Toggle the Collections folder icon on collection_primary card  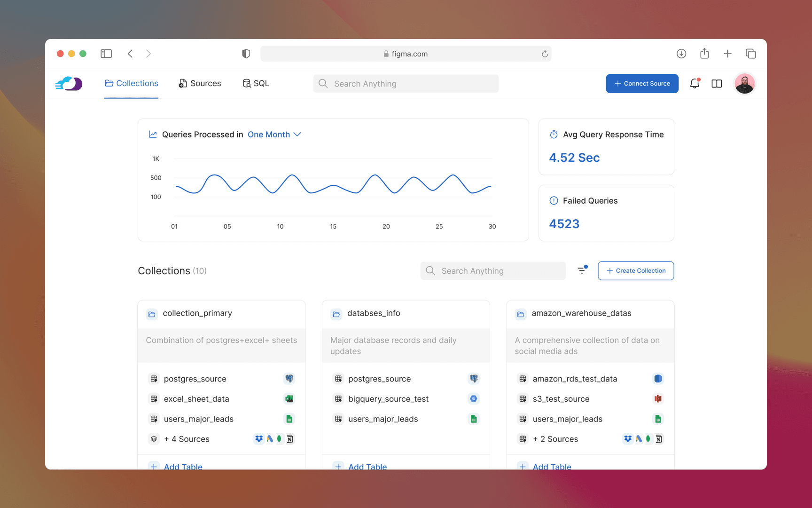pyautogui.click(x=152, y=314)
